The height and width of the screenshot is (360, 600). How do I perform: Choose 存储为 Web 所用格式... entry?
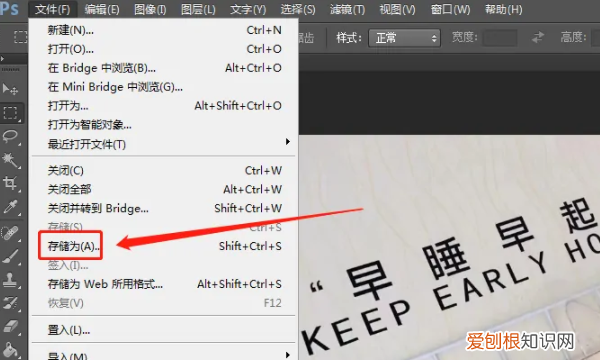(x=164, y=284)
